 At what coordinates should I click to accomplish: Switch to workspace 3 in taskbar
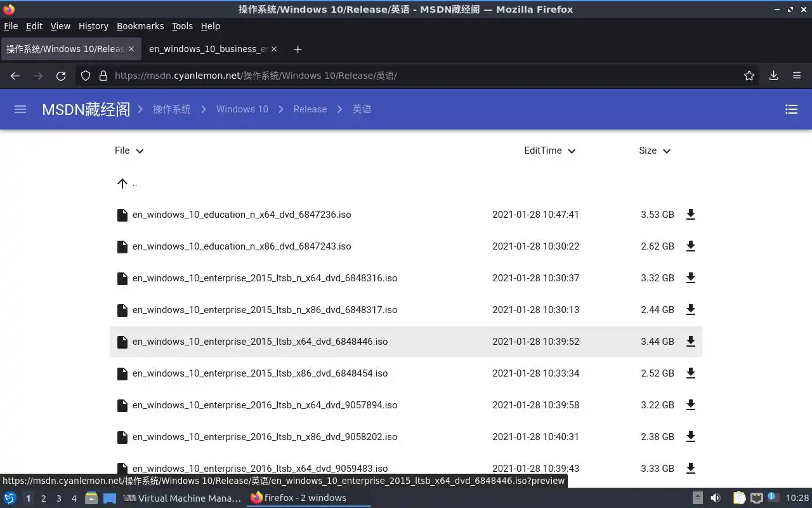click(x=58, y=498)
